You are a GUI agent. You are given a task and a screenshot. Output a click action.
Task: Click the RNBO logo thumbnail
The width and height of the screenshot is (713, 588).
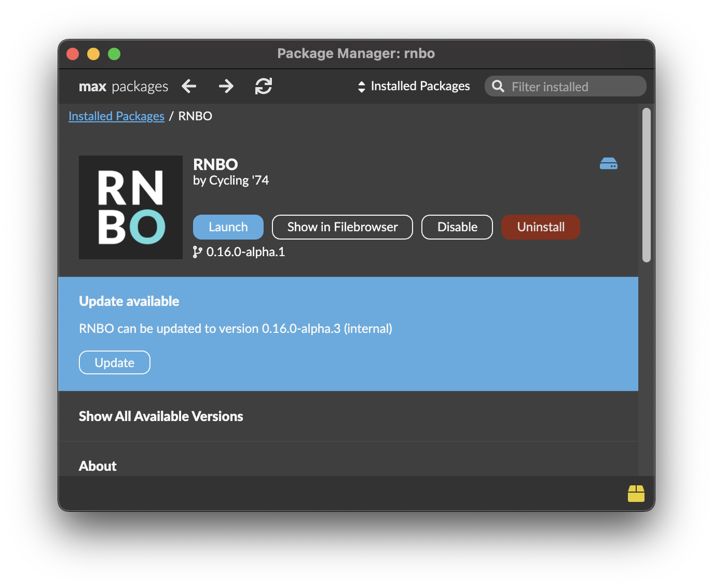(x=131, y=207)
